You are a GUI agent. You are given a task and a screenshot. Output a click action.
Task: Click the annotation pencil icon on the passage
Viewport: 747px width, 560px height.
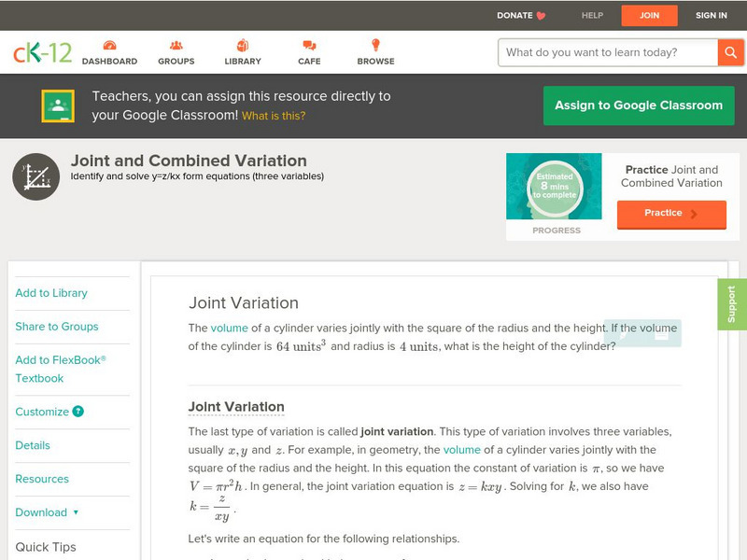tap(623, 335)
